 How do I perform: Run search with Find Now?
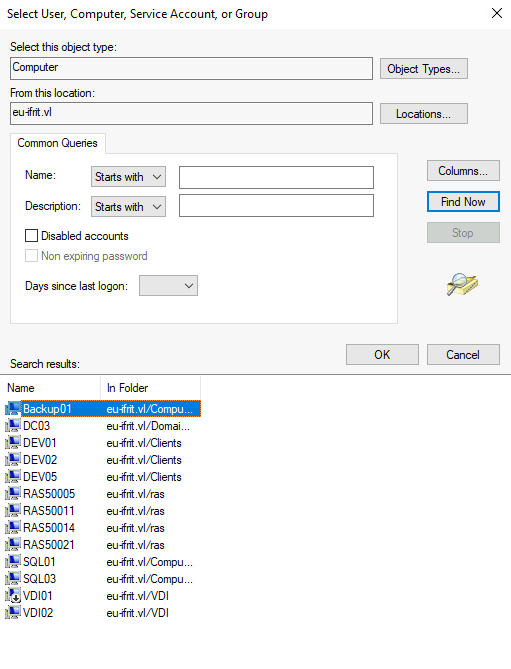click(463, 201)
